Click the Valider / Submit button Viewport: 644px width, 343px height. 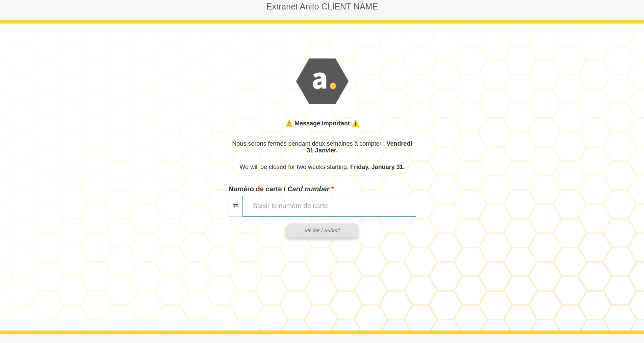point(322,230)
